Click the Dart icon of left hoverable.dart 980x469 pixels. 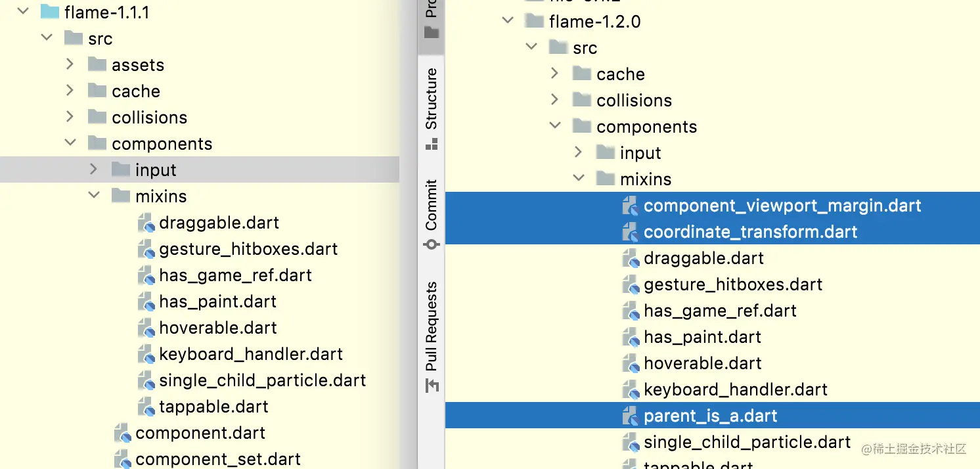point(146,328)
